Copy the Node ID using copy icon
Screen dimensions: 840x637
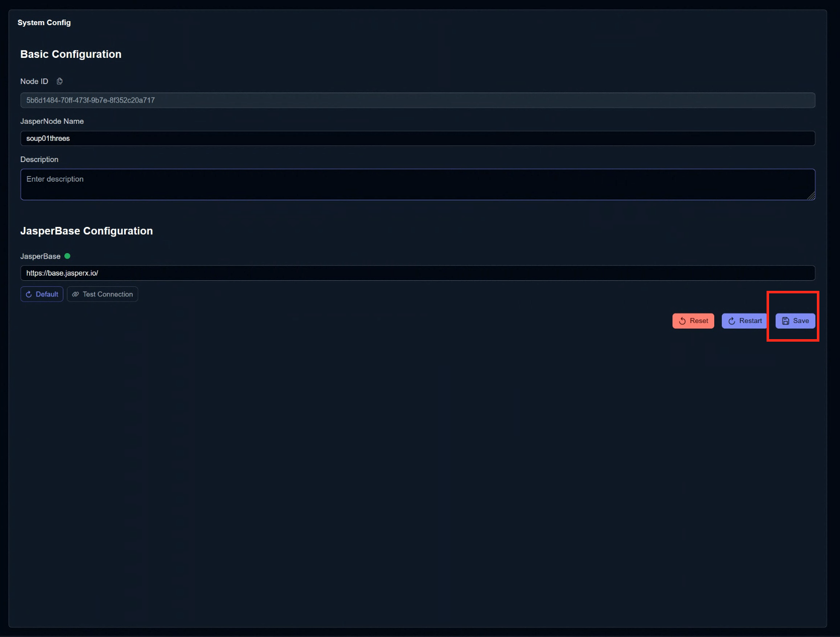click(x=59, y=82)
